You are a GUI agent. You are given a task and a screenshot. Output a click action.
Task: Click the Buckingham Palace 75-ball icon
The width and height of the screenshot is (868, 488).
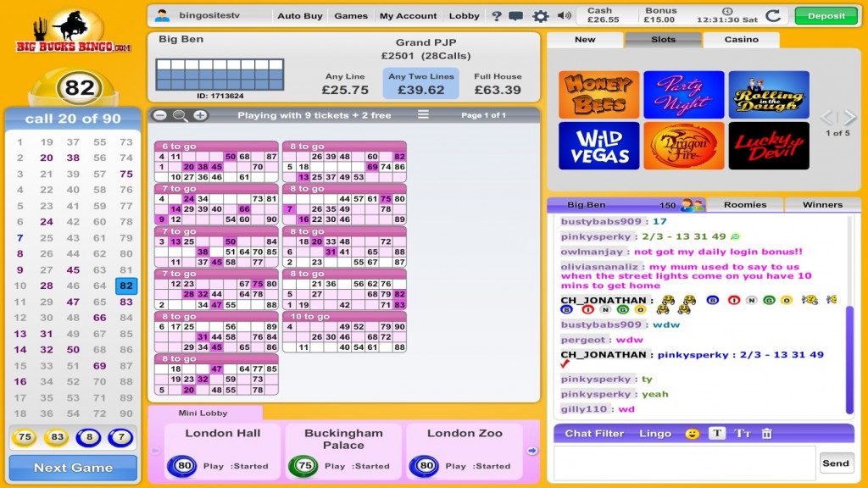(304, 466)
